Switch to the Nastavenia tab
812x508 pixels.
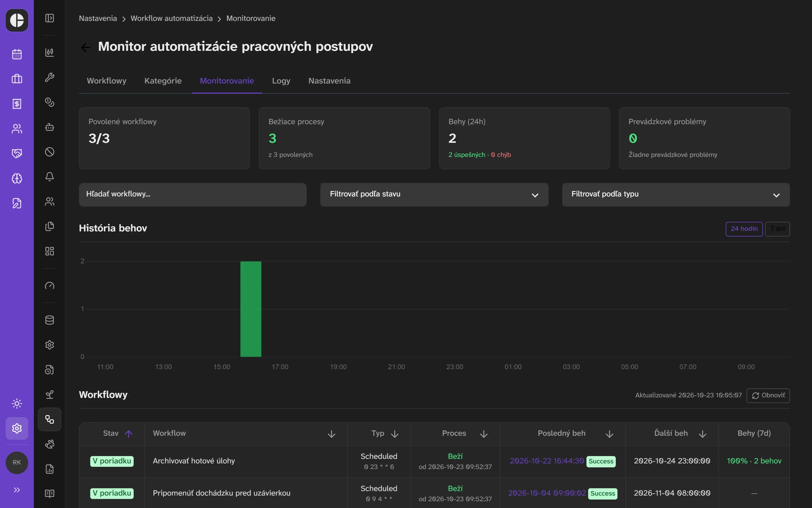click(329, 81)
